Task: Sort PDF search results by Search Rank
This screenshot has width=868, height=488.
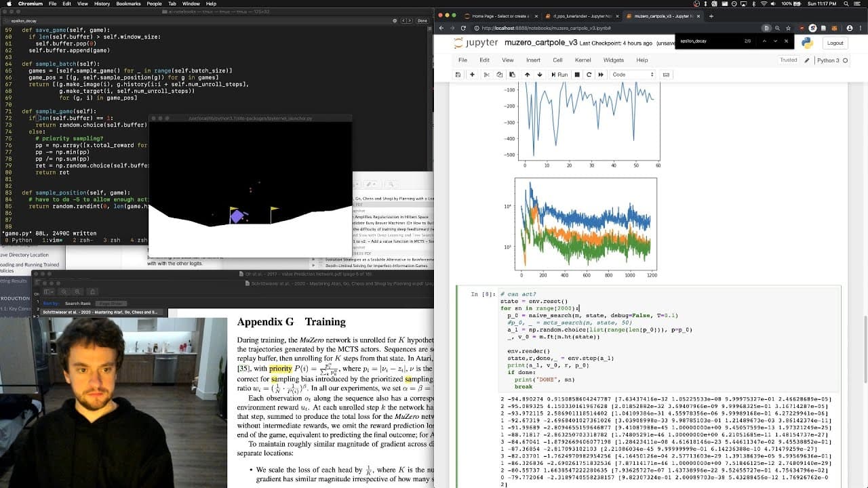Action: coord(77,303)
